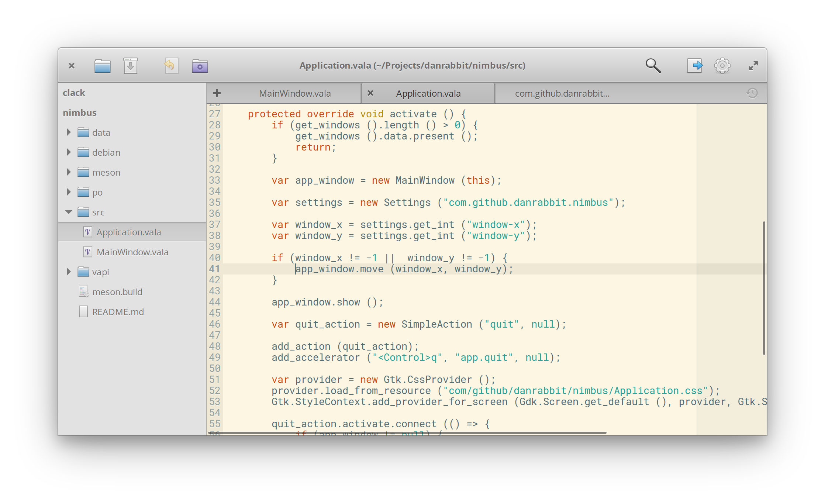
Task: Click the closed tabs history icon
Action: point(752,93)
